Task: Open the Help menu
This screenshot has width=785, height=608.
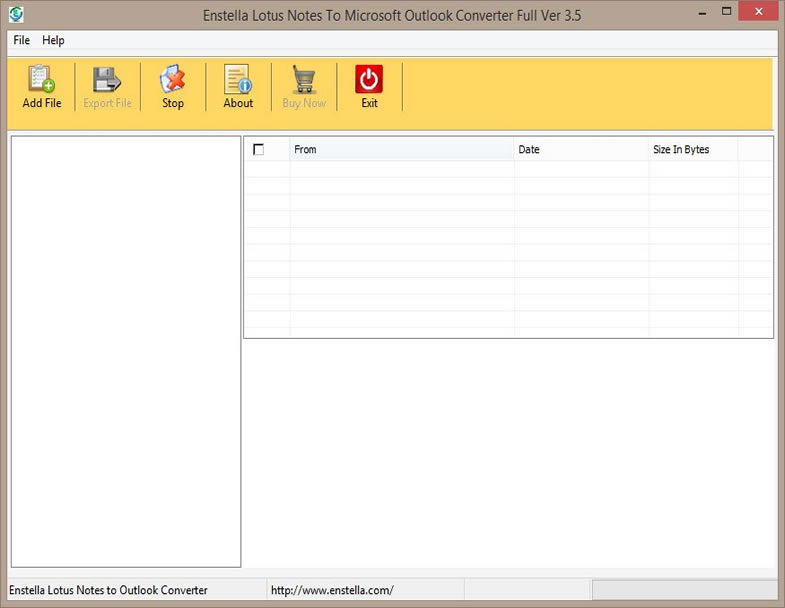Action: click(53, 40)
